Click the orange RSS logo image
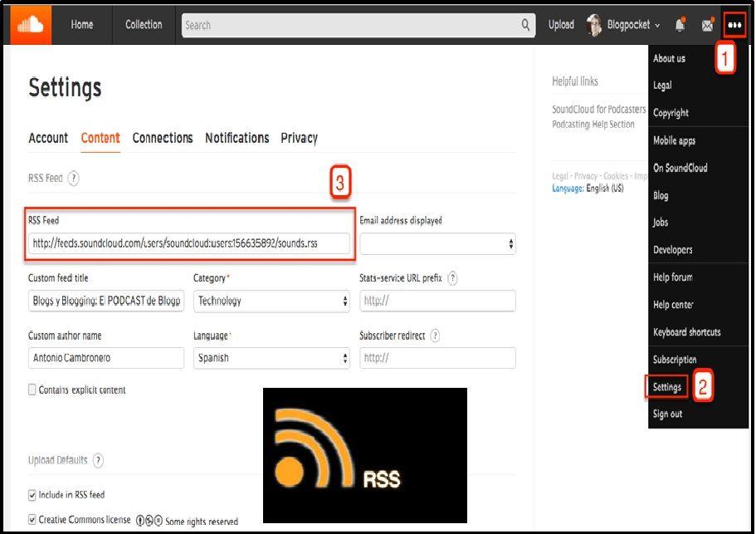This screenshot has width=756, height=534. (x=365, y=455)
